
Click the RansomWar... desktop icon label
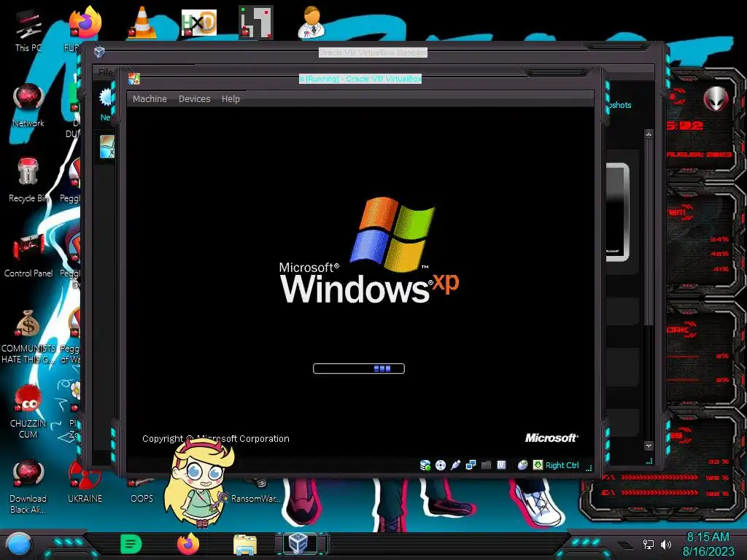[256, 499]
